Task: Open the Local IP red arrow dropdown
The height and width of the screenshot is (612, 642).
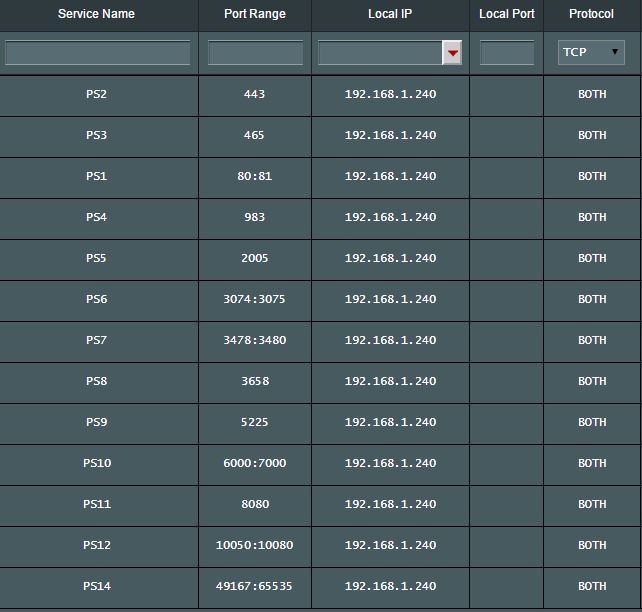Action: click(452, 52)
